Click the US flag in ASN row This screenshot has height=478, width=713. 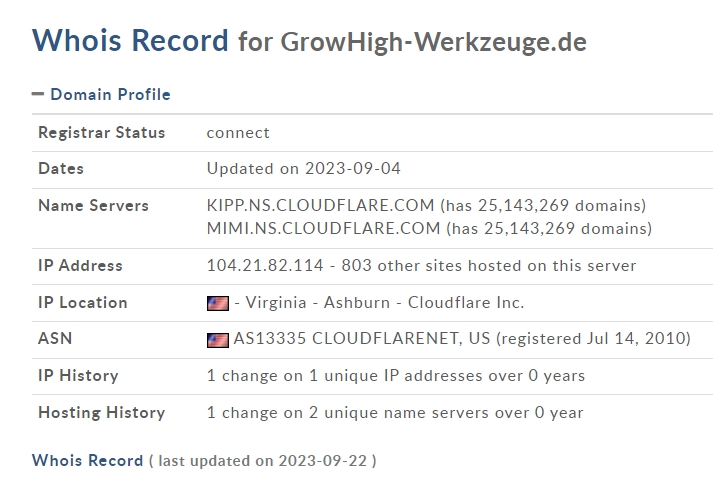218,340
